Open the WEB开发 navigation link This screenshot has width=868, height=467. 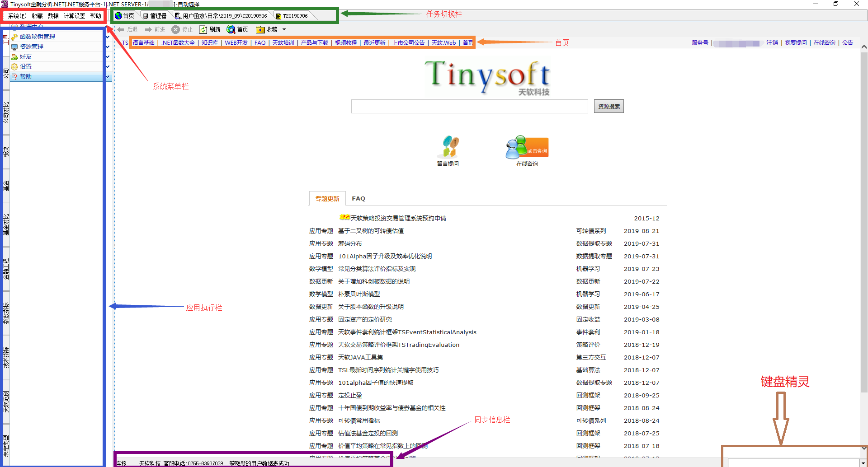236,43
